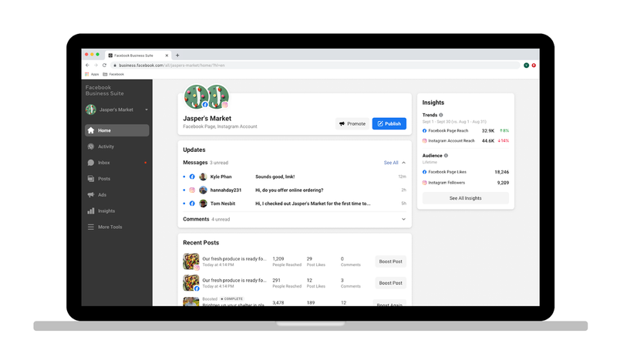Click hannahday231's profile picture
This screenshot has width=617, height=364.
click(x=203, y=190)
